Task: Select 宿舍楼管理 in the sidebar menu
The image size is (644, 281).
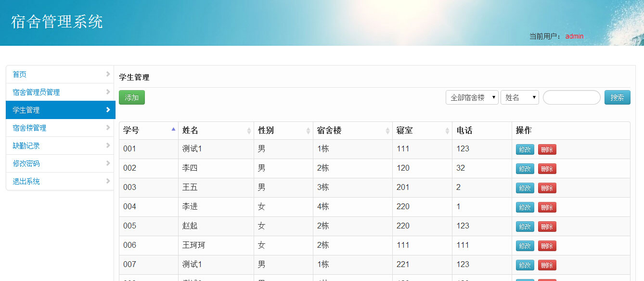Action: click(29, 128)
